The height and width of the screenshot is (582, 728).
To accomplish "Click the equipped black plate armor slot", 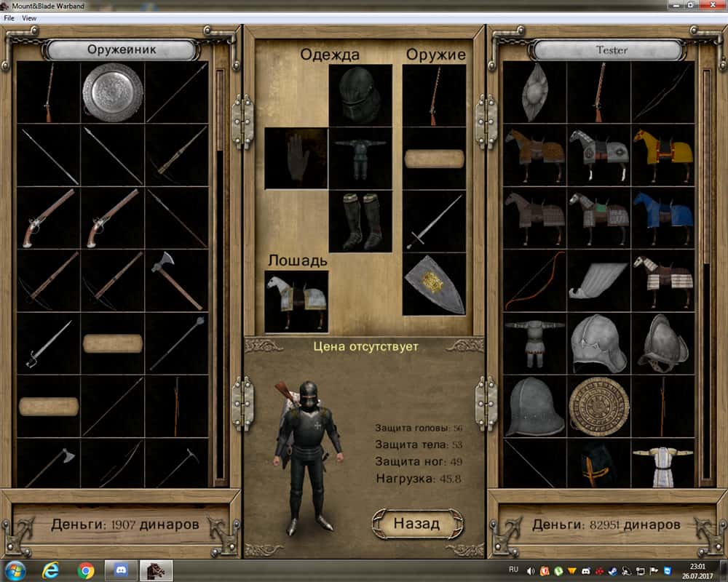I will pyautogui.click(x=360, y=158).
